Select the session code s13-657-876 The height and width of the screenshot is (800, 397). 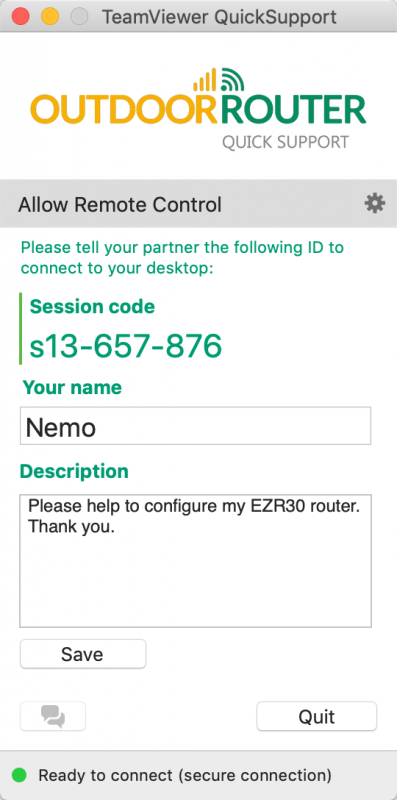[x=126, y=346]
